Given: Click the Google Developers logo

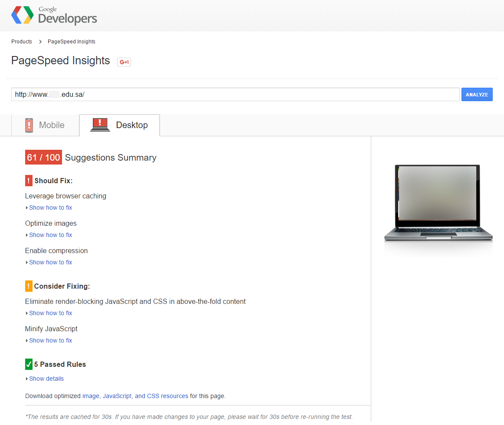Looking at the screenshot, I should [x=54, y=15].
